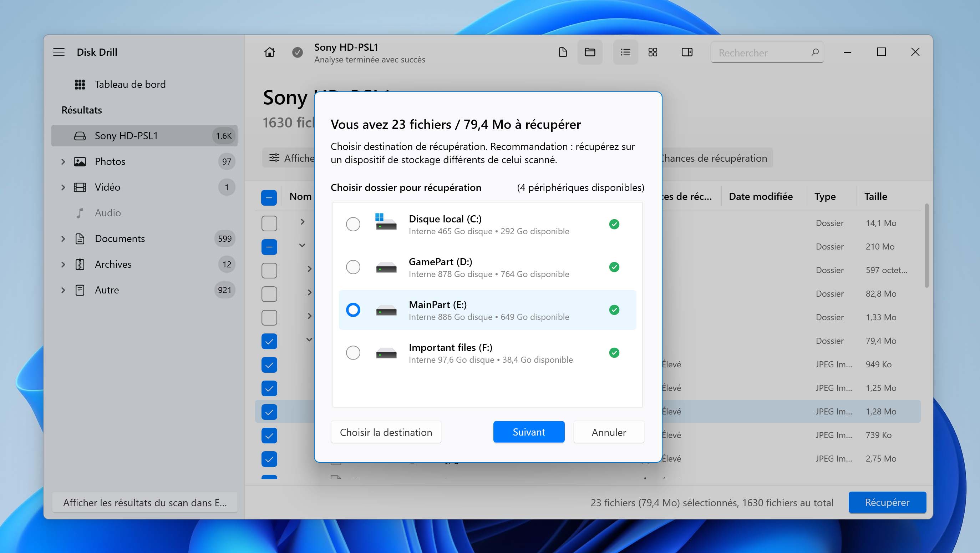The height and width of the screenshot is (553, 980).
Task: Click the Important files (F:) drive icon
Action: coord(386,353)
